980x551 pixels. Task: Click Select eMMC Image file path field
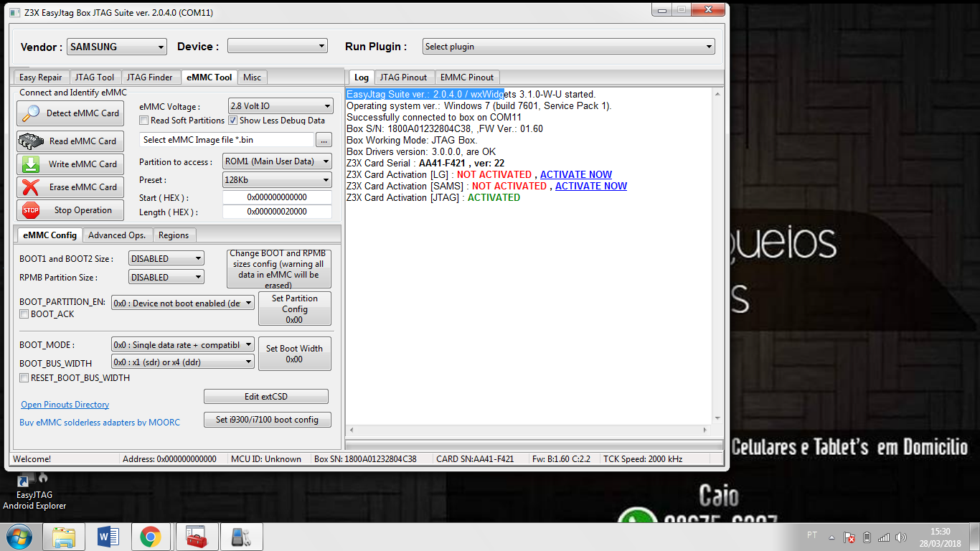[x=227, y=140]
